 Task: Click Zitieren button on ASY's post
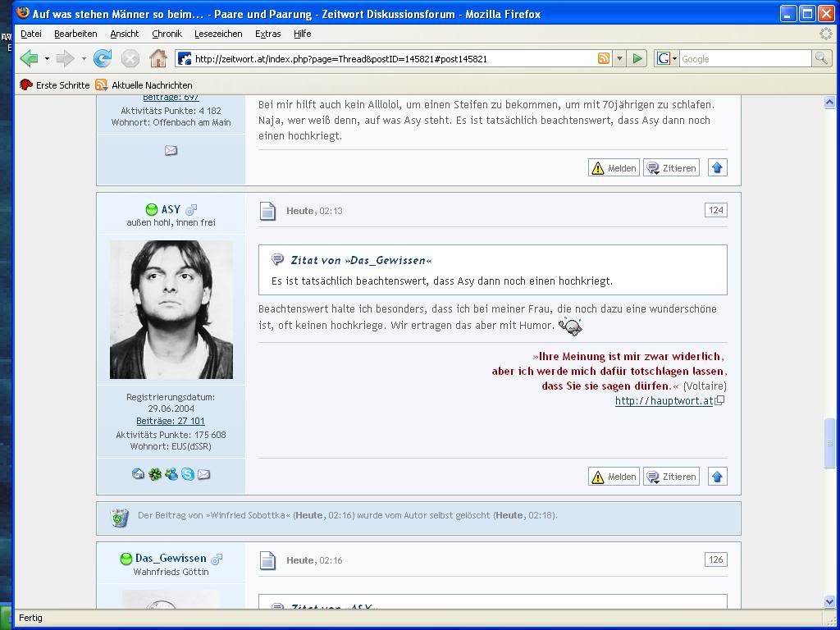671,477
